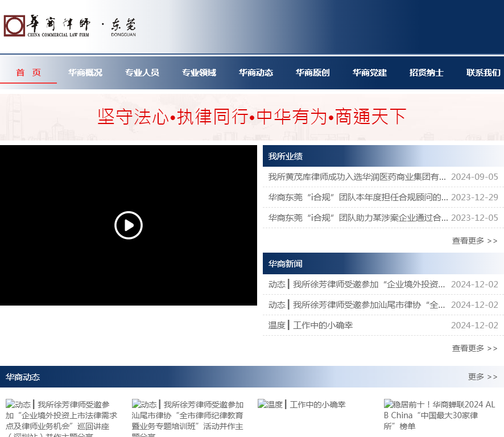Viewport: 504px width, 437px height.
Task: Open the 团队本年度担任合规顾问 article
Action: (358, 197)
